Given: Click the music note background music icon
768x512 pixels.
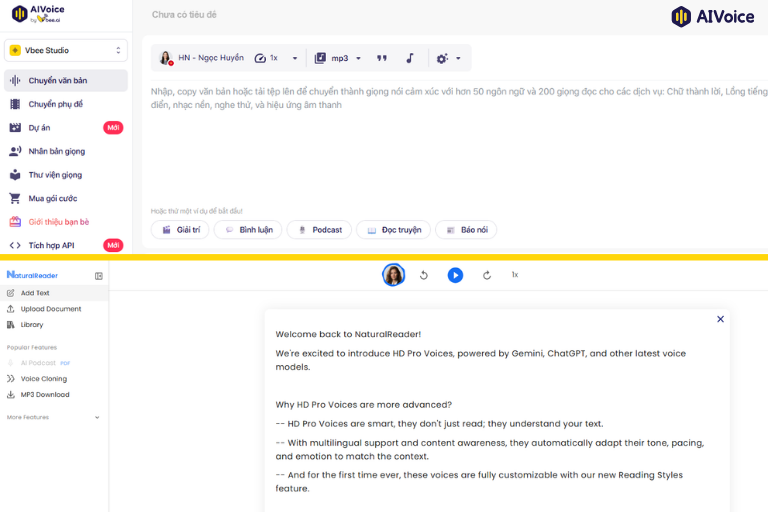Looking at the screenshot, I should (410, 58).
